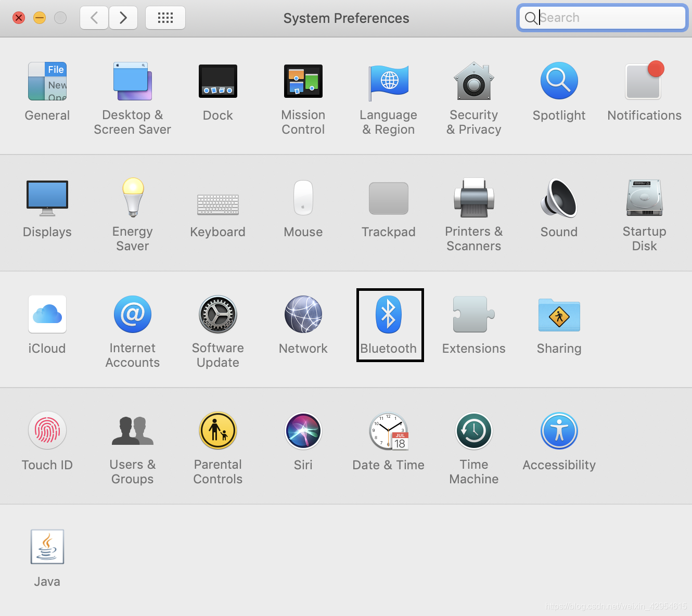Open Date & Time clock icon
Viewport: 692px width, 616px height.
389,431
